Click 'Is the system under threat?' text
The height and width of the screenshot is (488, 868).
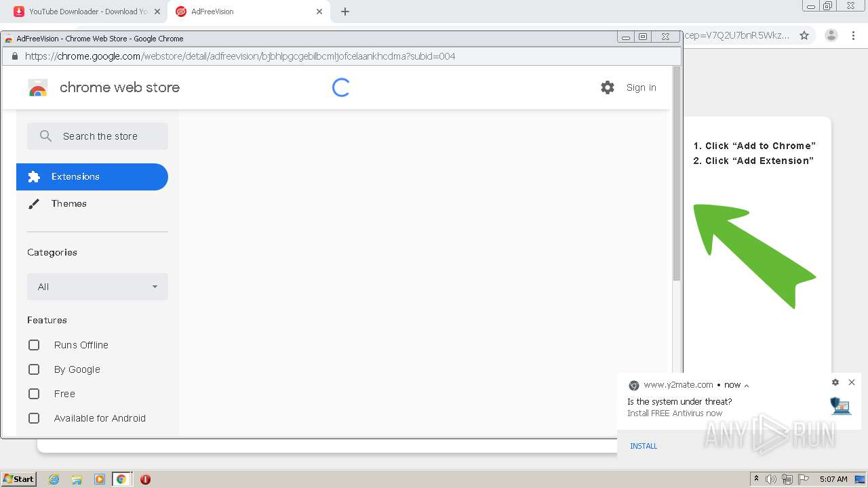(x=679, y=401)
